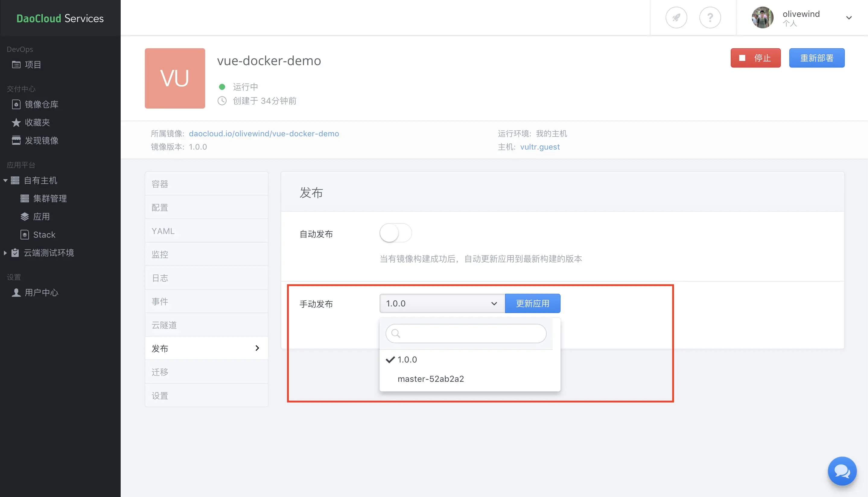Click the Stack file icon
868x497 pixels.
click(24, 235)
